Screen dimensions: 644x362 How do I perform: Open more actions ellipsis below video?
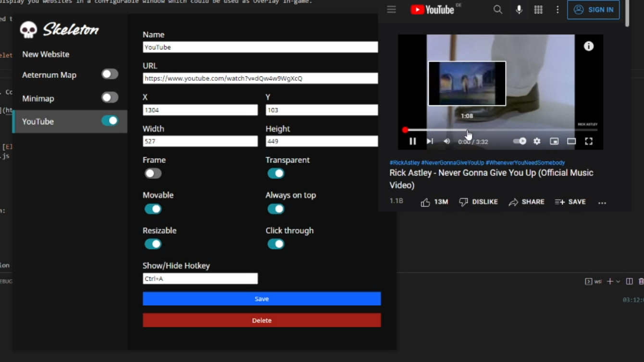tap(602, 203)
